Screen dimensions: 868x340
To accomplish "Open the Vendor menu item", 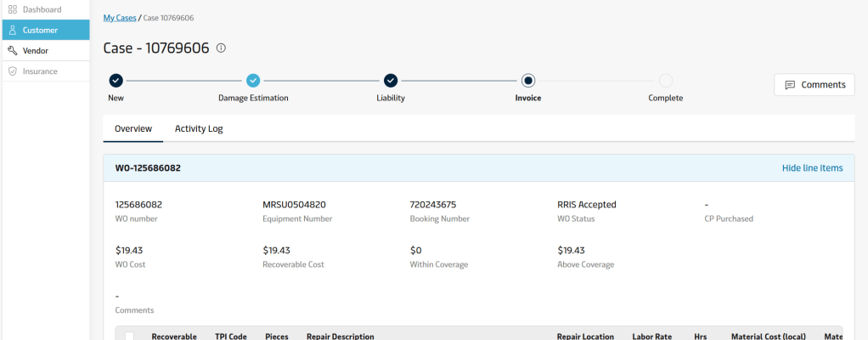I will (x=36, y=51).
